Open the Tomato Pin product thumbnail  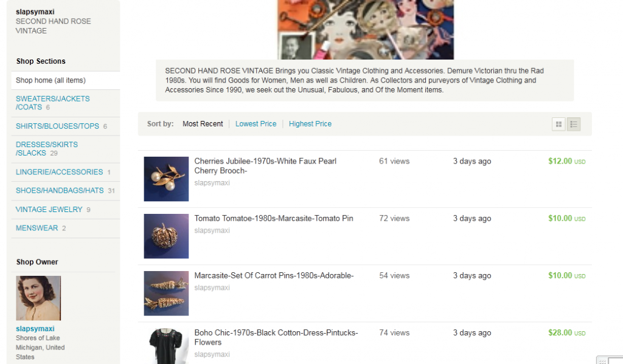point(166,236)
